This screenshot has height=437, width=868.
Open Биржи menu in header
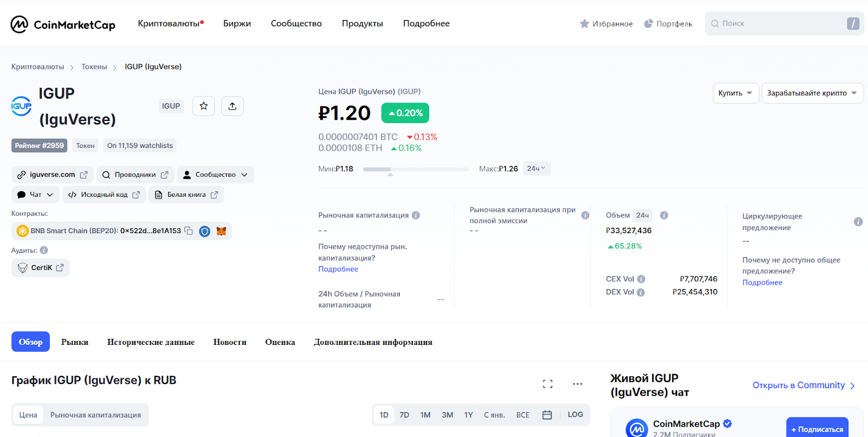click(x=237, y=24)
